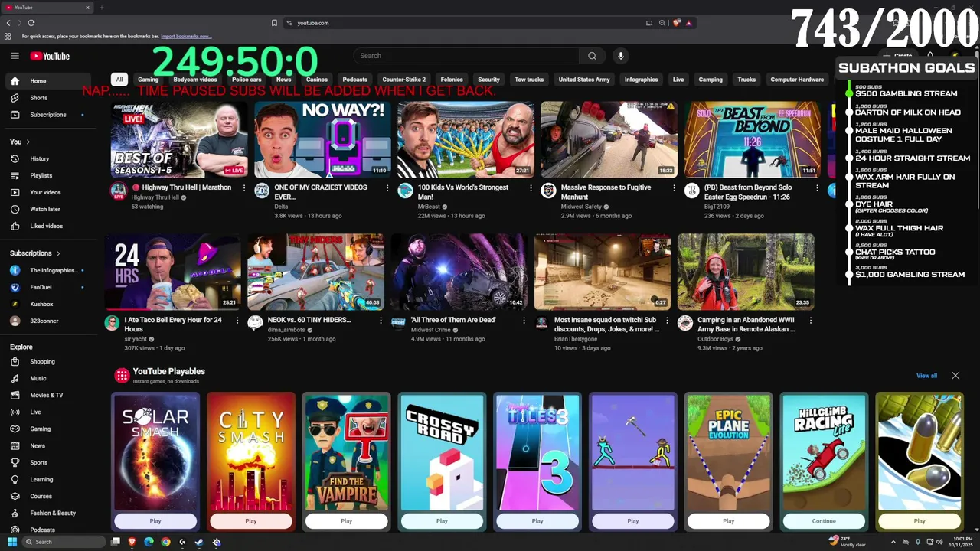This screenshot has width=980, height=551.
Task: Open Gaming under Explore in sidebar
Action: coord(48,429)
